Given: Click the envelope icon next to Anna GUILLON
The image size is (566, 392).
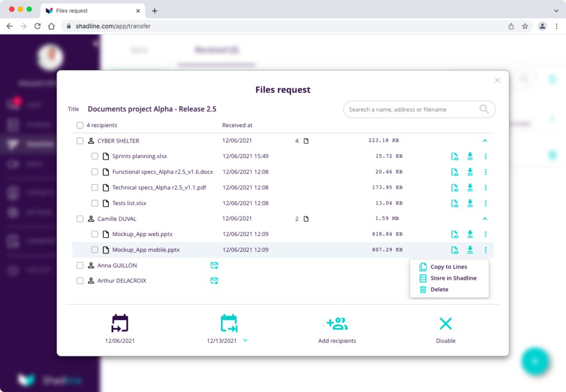Looking at the screenshot, I should pyautogui.click(x=214, y=265).
